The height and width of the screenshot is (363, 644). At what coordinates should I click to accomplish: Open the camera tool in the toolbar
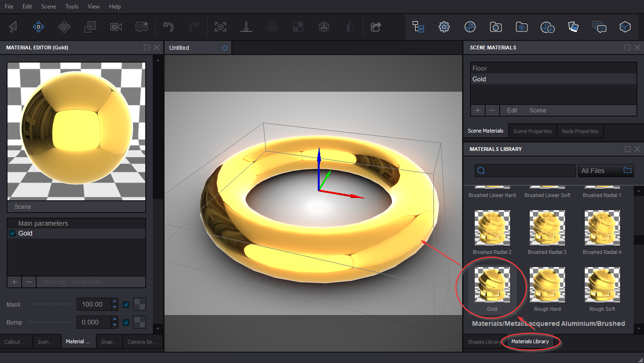(x=116, y=27)
